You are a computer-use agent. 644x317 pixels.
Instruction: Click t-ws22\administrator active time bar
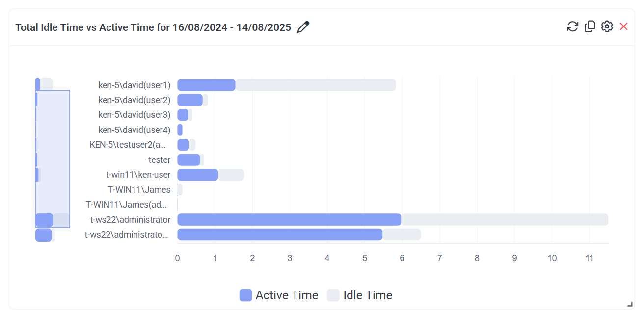point(289,220)
